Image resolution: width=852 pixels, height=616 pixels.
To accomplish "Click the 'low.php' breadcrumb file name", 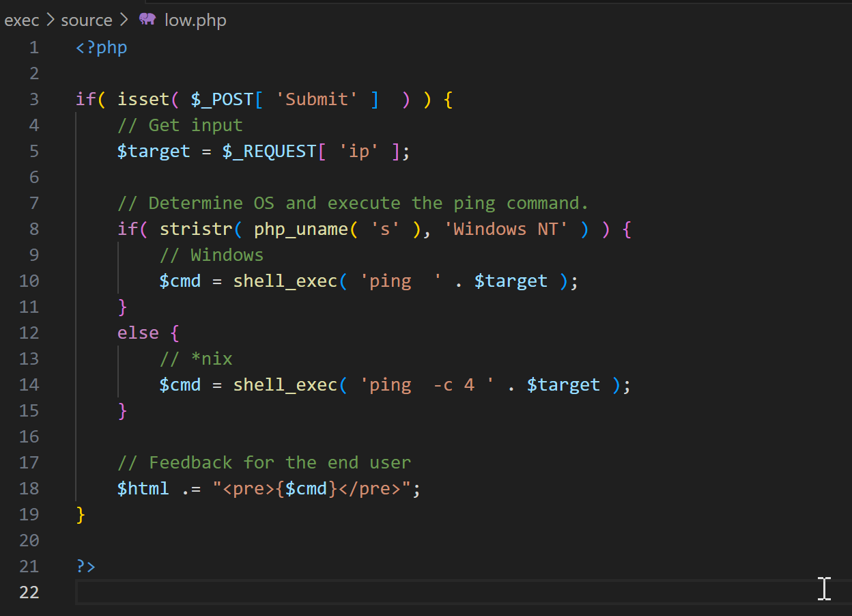I will pos(195,20).
